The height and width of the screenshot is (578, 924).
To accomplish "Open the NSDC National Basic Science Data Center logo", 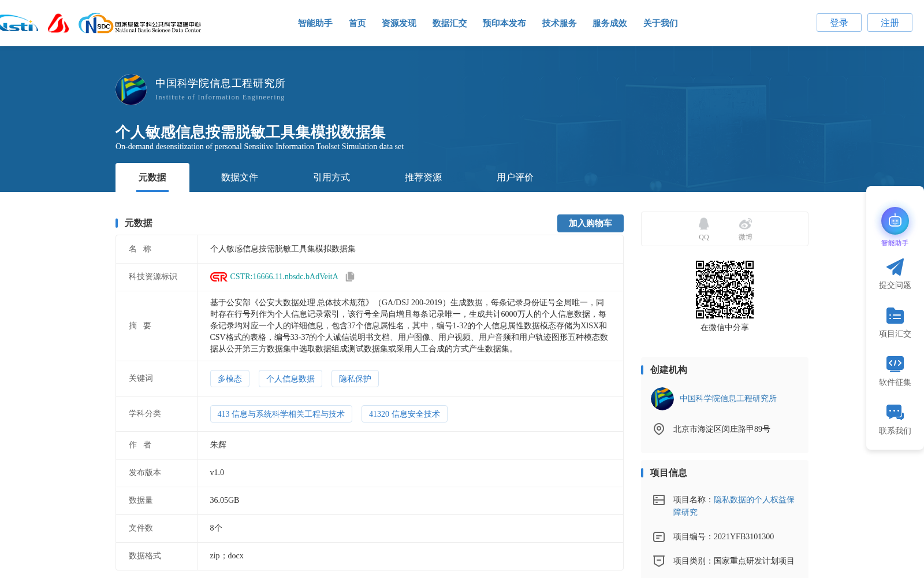I will click(140, 24).
